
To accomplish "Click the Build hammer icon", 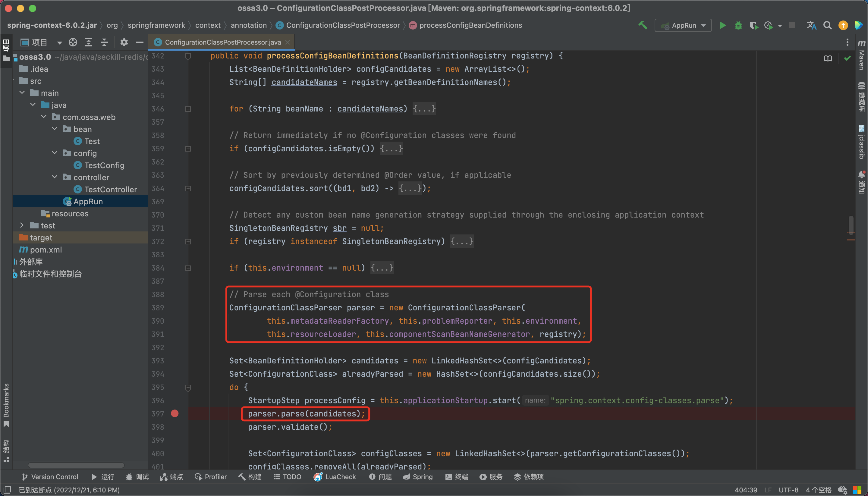I will click(x=643, y=26).
